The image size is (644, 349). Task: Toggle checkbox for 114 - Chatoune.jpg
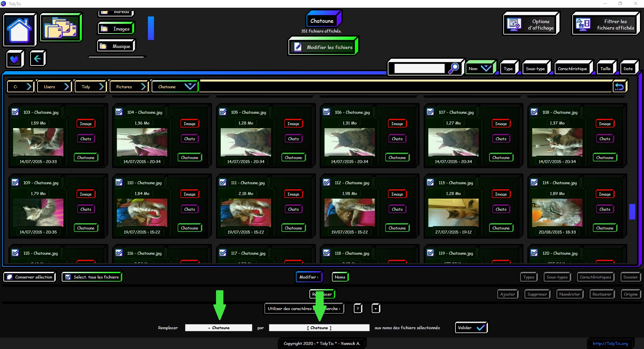[534, 183]
